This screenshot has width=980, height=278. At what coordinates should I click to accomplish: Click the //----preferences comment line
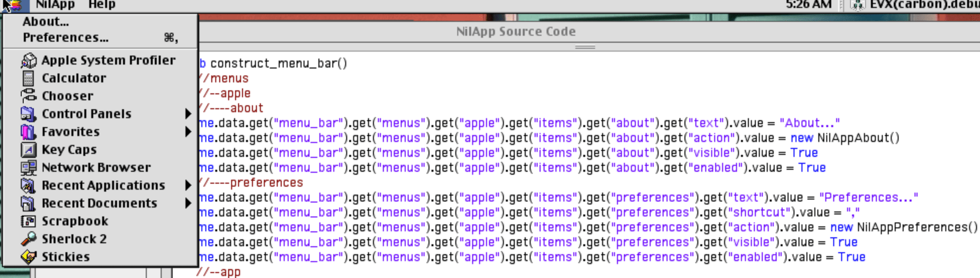(250, 183)
